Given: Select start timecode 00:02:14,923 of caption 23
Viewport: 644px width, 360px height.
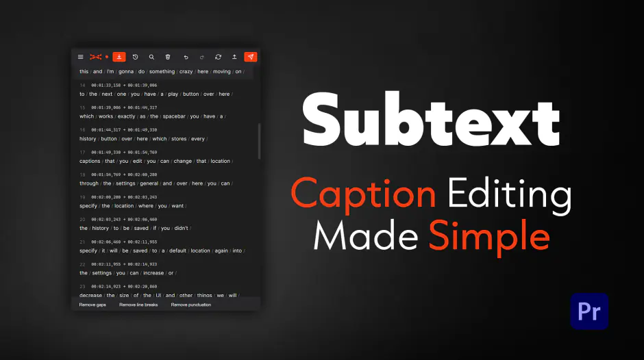Looking at the screenshot, I should 106,287.
